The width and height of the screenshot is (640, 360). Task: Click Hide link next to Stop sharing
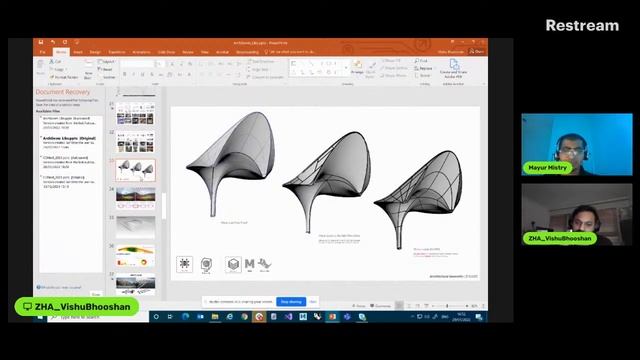pyautogui.click(x=313, y=302)
